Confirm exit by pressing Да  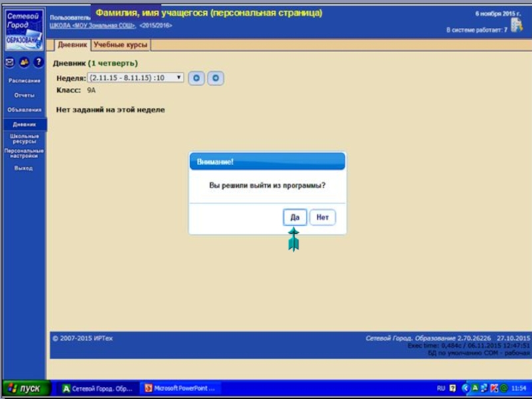(295, 217)
